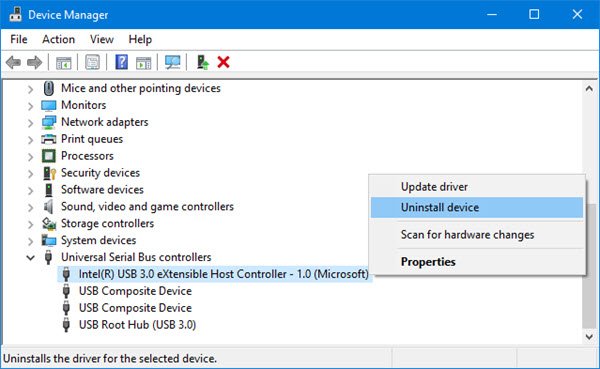Click the blue Help question mark icon
The image size is (600, 369).
click(x=121, y=62)
